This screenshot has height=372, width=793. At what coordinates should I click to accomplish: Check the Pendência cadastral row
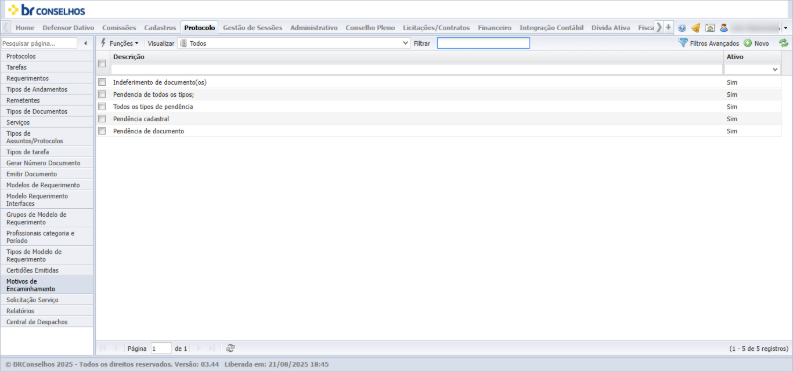tap(102, 119)
